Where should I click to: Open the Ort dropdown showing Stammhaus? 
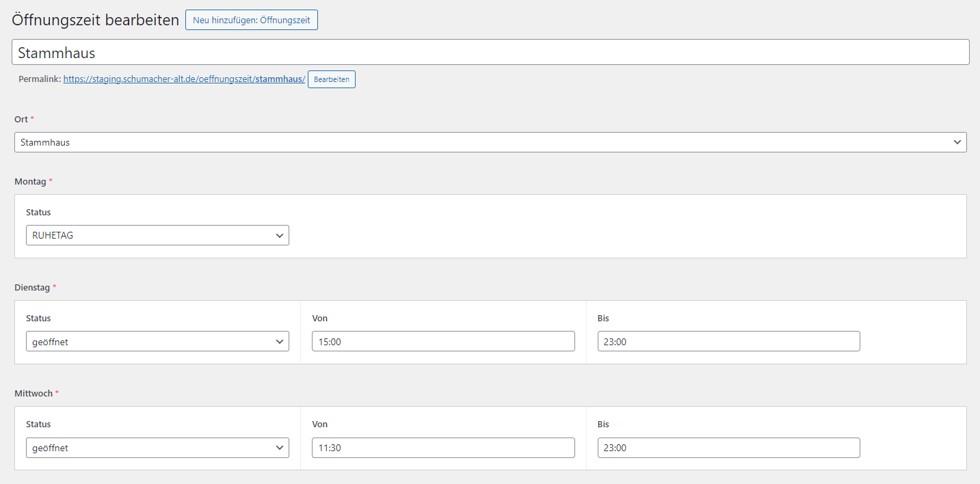point(490,142)
